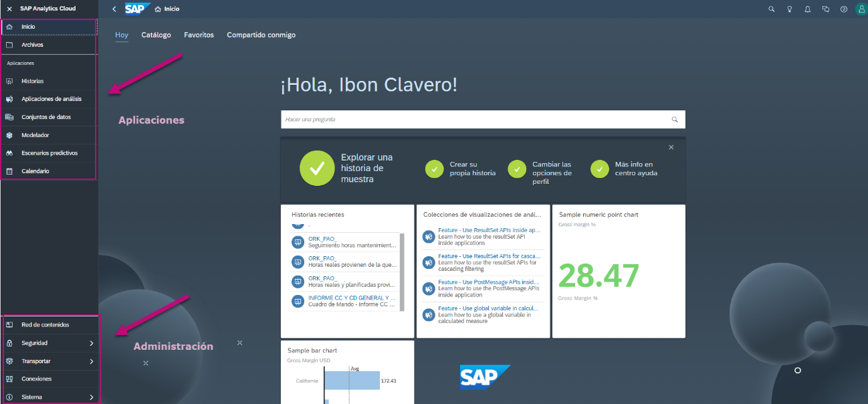Open Archivos via its folder icon
868x404 pixels.
(9, 45)
